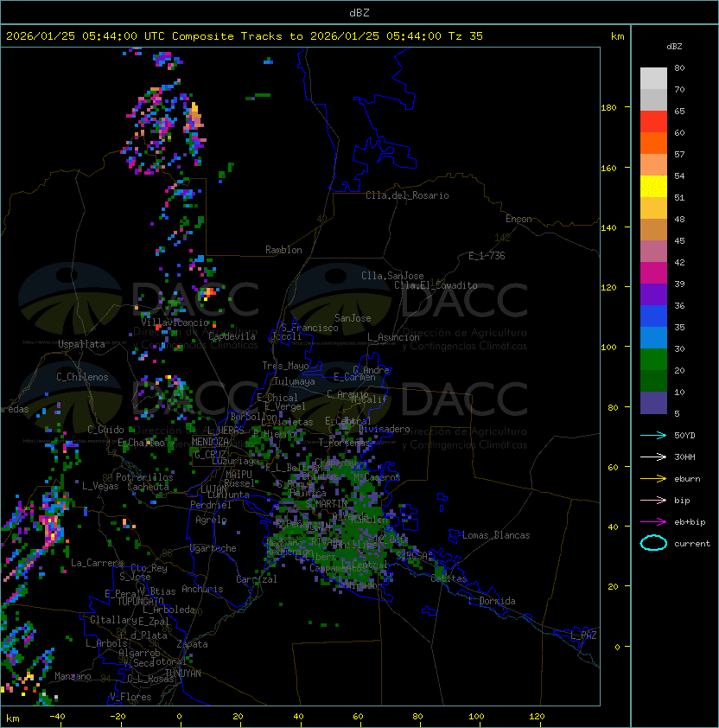Click the 'current' legend label

(692, 544)
